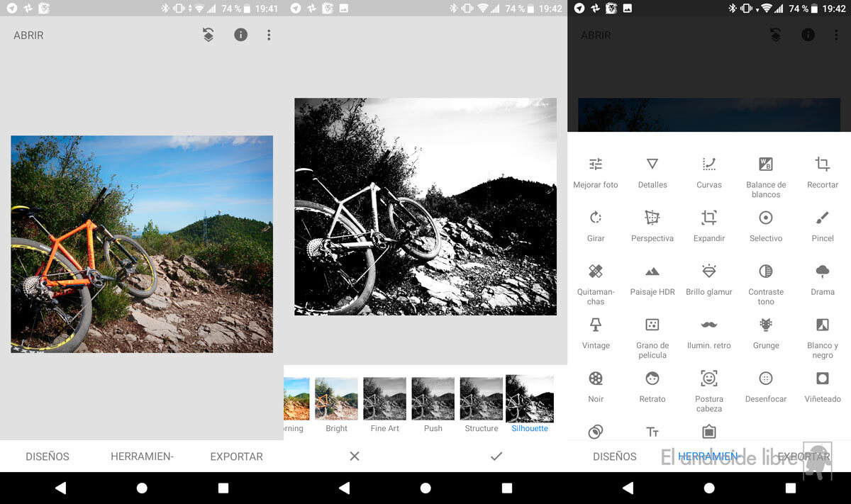Screen dimensions: 851x504
Task: Open the Recortar crop tool
Action: 823,164
